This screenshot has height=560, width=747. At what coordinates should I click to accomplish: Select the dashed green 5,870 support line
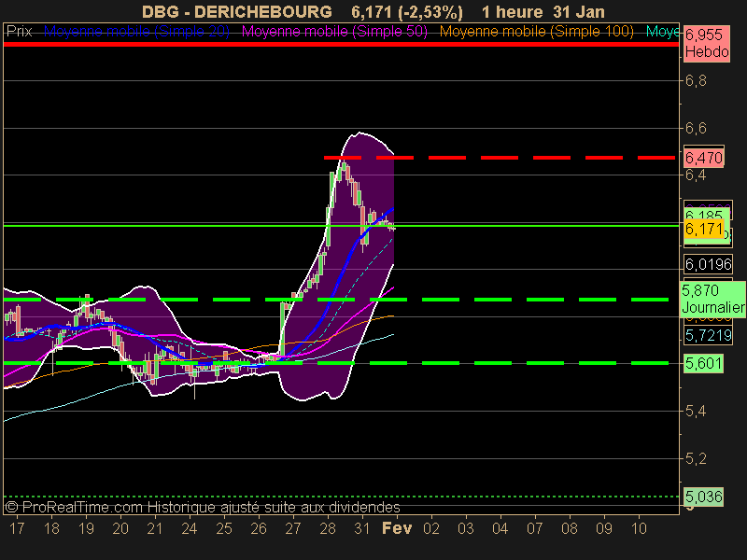coord(336,300)
